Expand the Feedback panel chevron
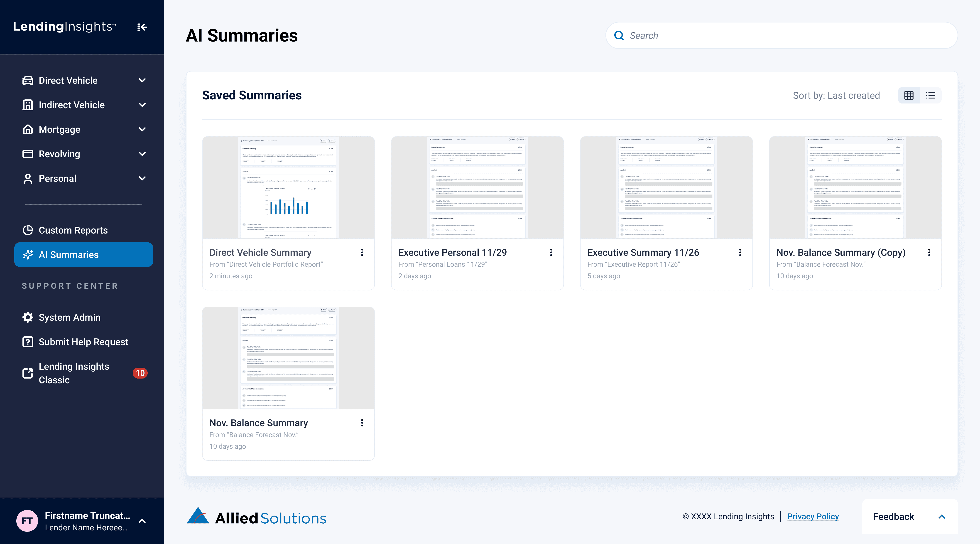Screen dimensions: 980x544 coord(942,517)
